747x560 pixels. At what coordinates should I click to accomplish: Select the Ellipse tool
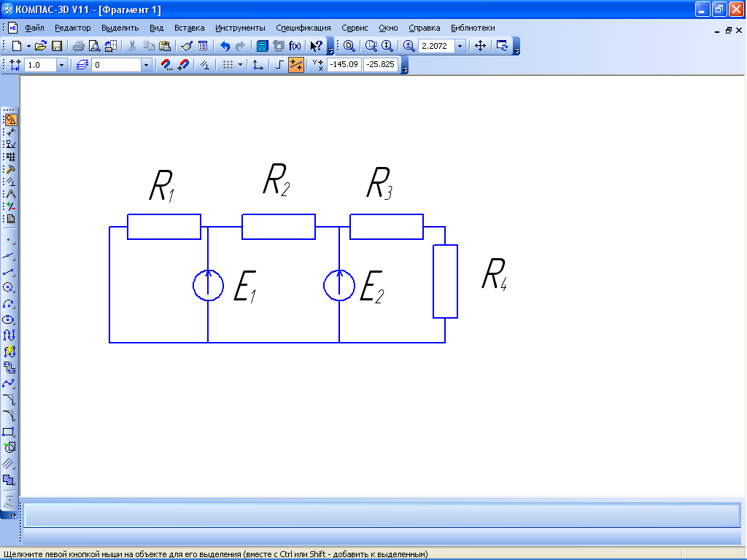pos(9,319)
